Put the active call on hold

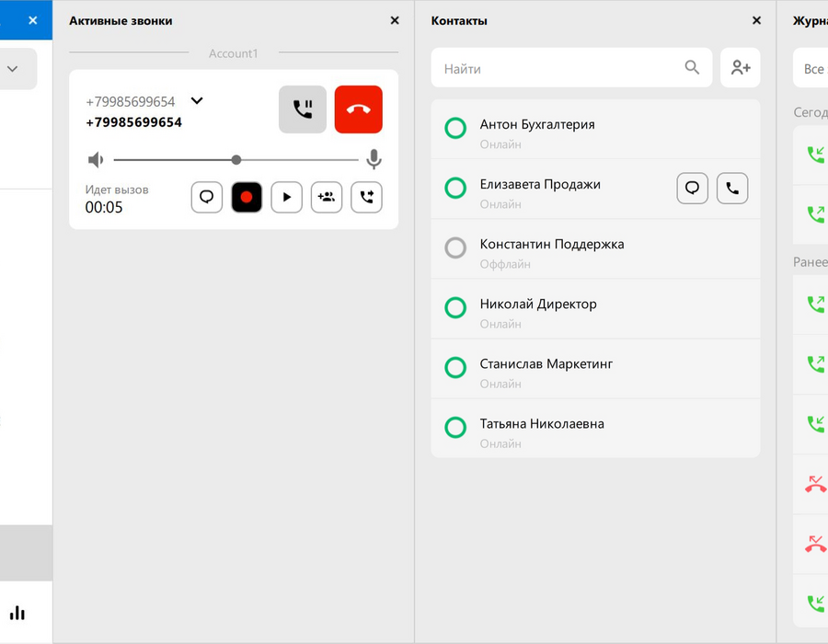303,109
